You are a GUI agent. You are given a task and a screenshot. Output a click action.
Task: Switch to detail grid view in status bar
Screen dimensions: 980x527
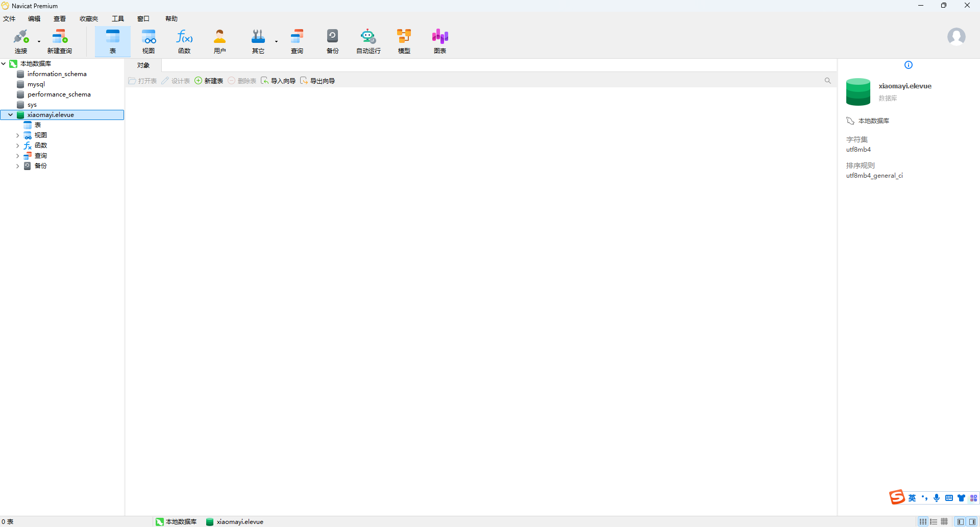944,522
